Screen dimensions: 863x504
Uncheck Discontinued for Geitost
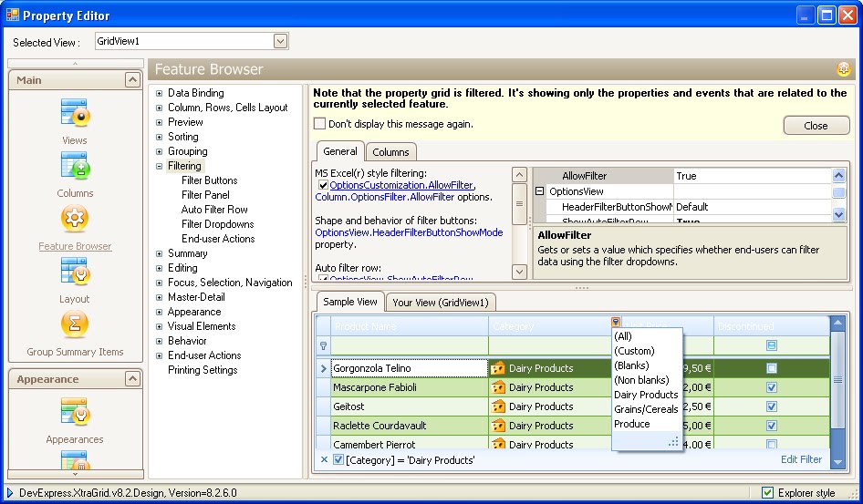(x=772, y=406)
